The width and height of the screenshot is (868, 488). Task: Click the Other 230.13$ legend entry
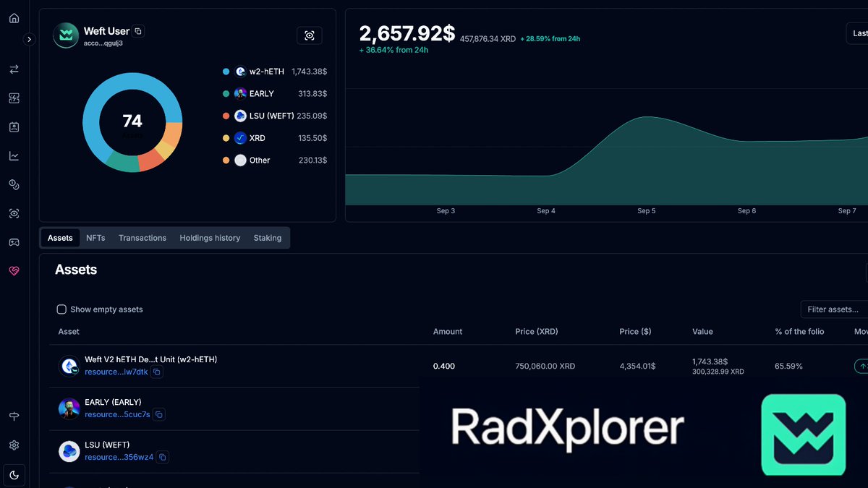tap(275, 160)
